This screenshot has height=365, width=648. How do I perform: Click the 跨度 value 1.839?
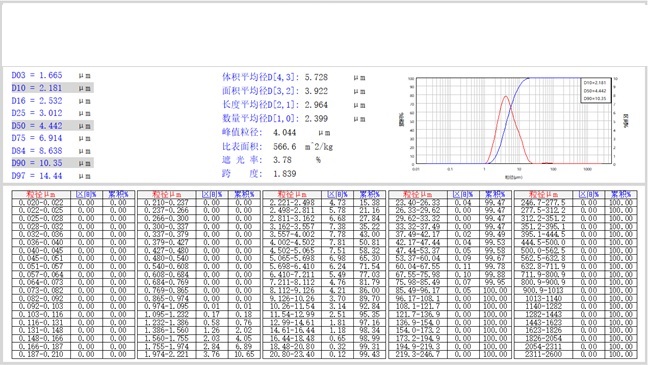click(284, 174)
